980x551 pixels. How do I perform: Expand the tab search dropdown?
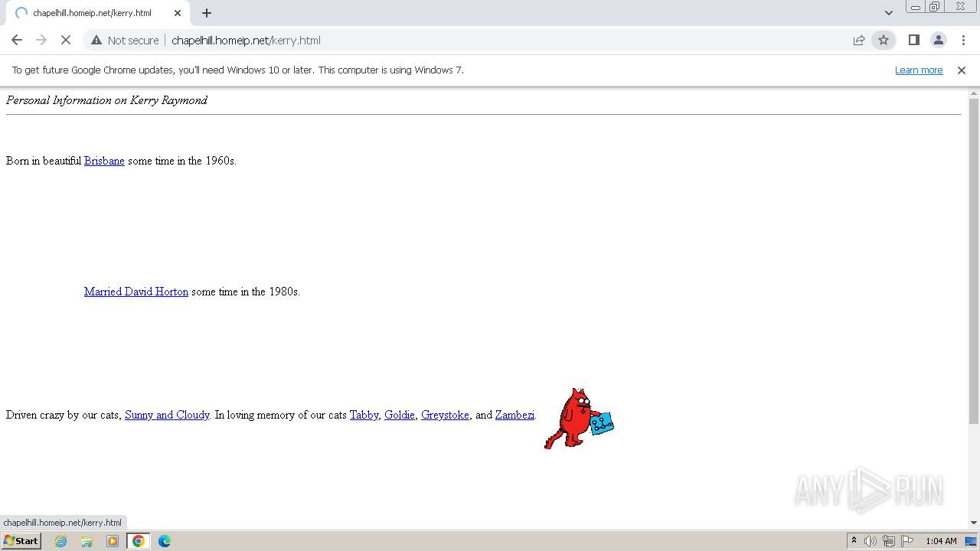888,13
